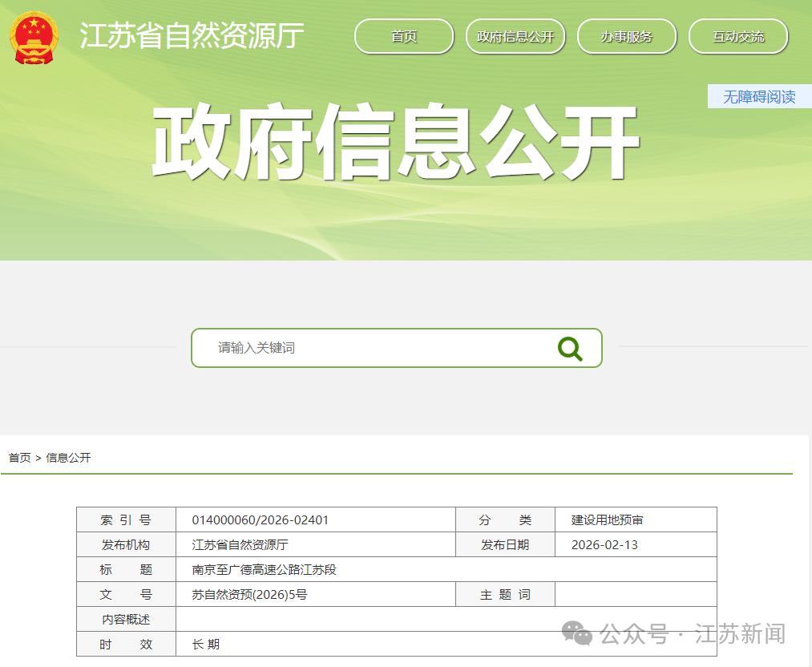Click the category value 建设用地预审
The image size is (812, 667).
point(607,520)
